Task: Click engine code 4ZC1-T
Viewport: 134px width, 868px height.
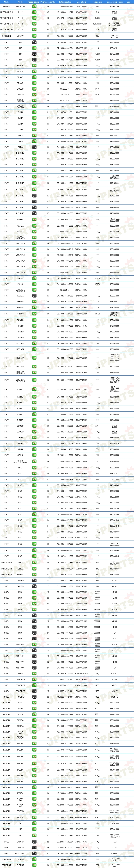Action: (x=114, y=674)
